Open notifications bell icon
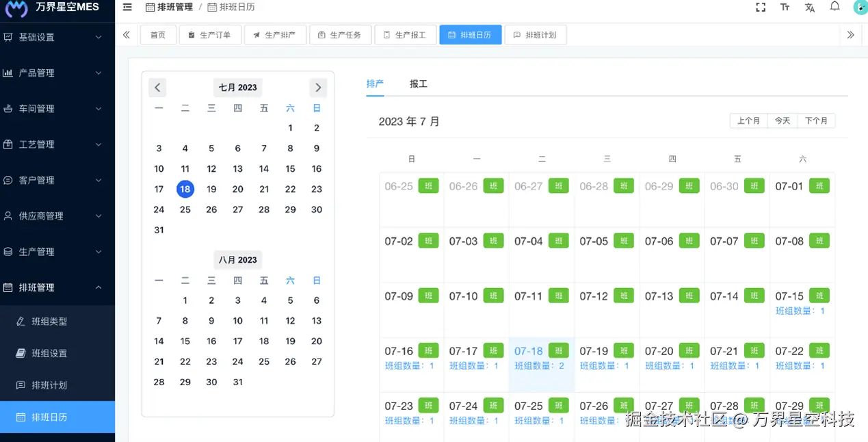 coord(834,7)
